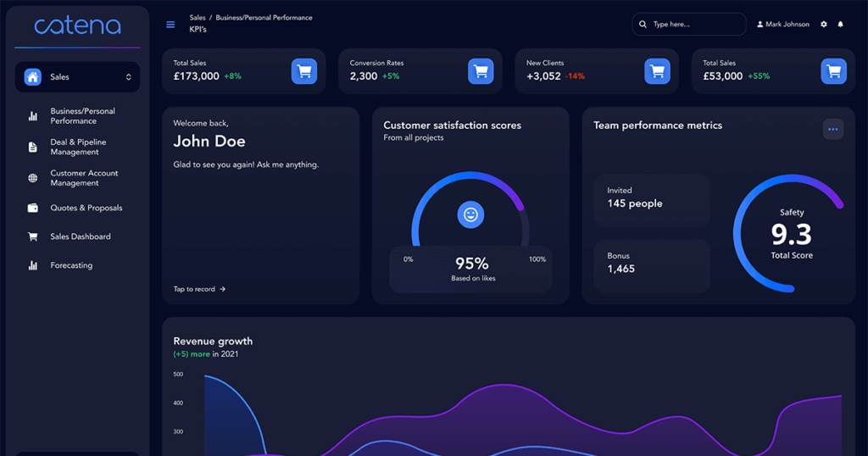Click the home icon beside Sales
The image size is (868, 456).
click(x=33, y=77)
